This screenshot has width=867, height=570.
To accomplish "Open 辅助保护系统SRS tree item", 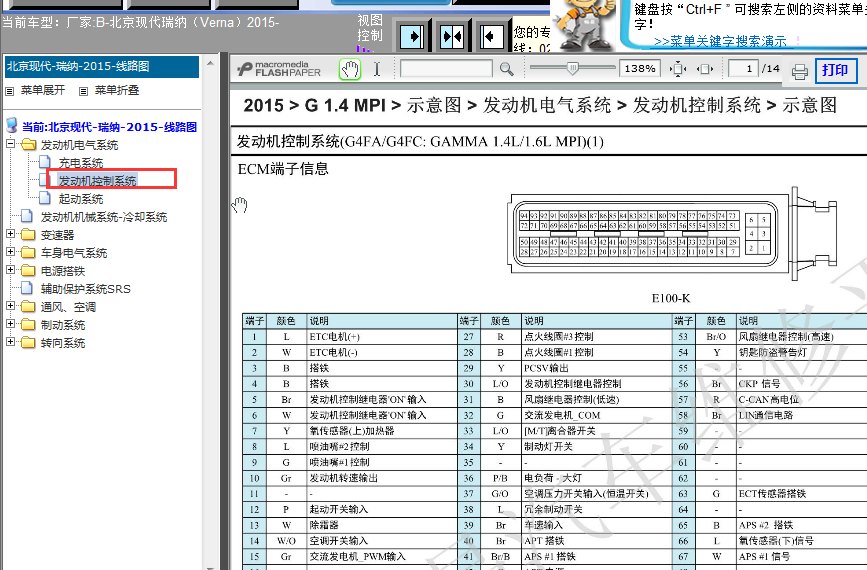I will pos(86,289).
